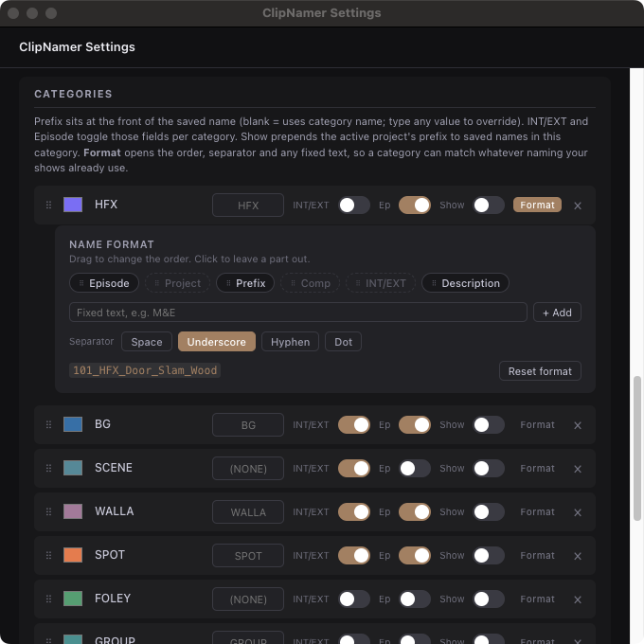Grab the drag handle of the BG row
Viewport: 644px width, 644px height.
point(48,424)
